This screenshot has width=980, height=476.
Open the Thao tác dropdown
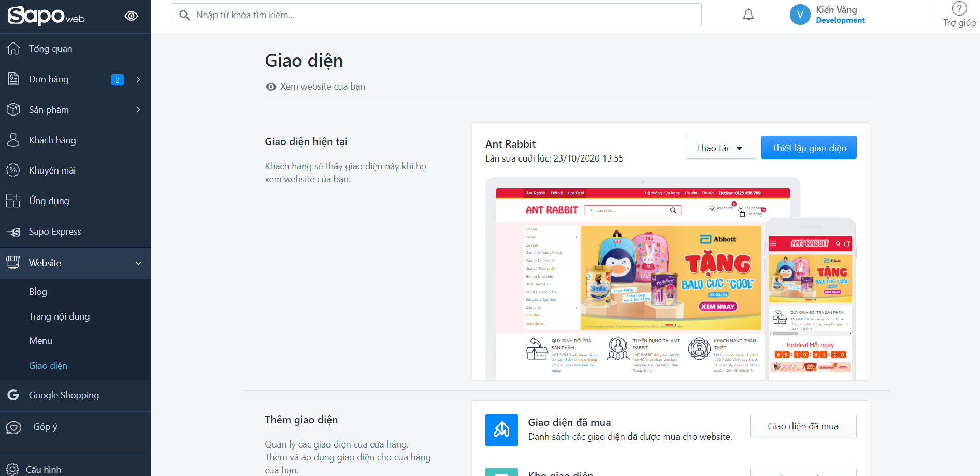click(720, 148)
